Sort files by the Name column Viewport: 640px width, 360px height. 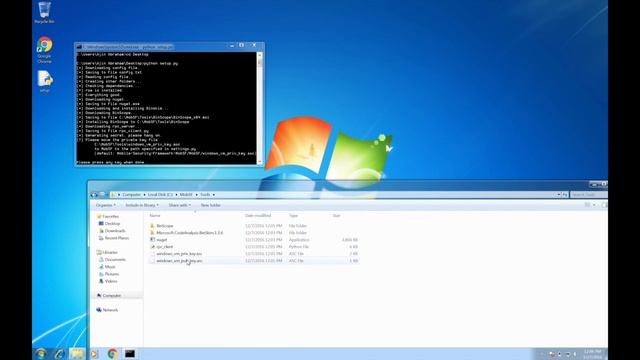(155, 215)
